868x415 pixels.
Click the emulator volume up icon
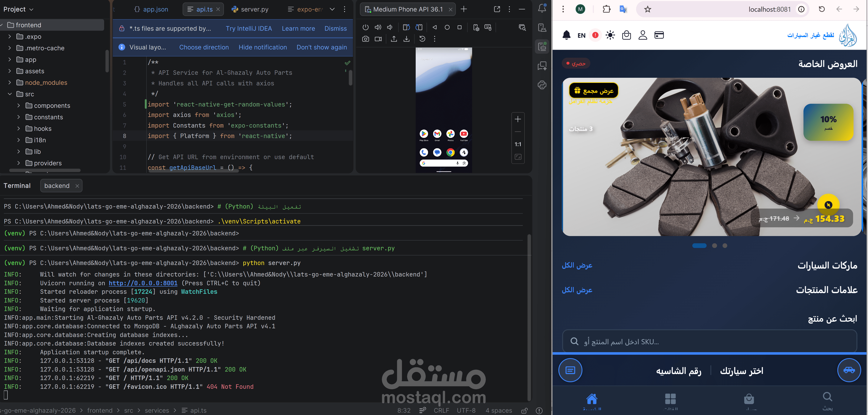[x=378, y=27]
